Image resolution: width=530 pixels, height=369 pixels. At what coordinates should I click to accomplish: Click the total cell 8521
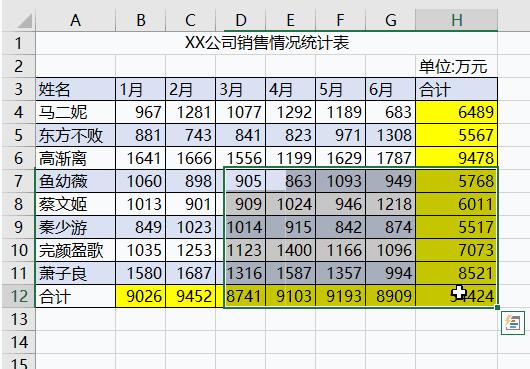point(457,273)
